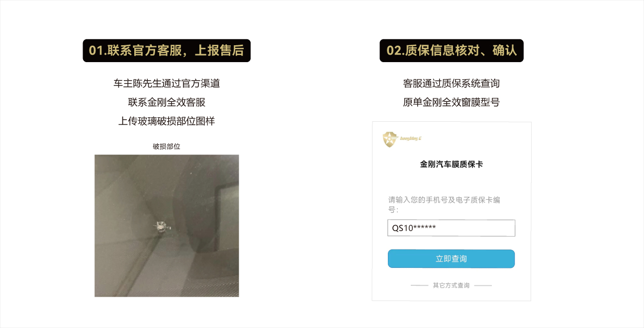Viewport: 644px width, 328px height.
Task: Click the right divider line beside 其它方式查询
Action: [x=483, y=286]
